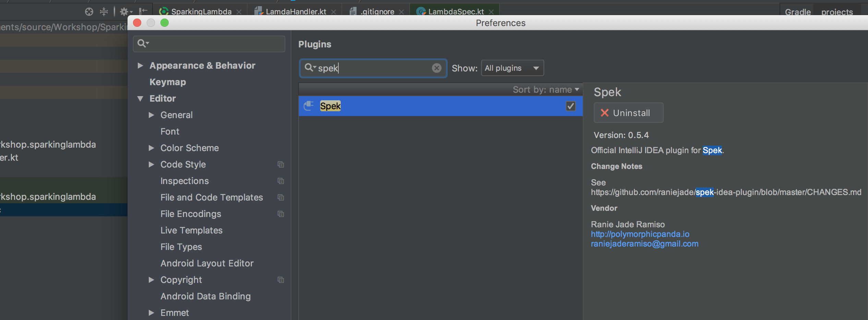This screenshot has width=868, height=320.
Task: Click project-level icon beside Copyright
Action: 281,280
